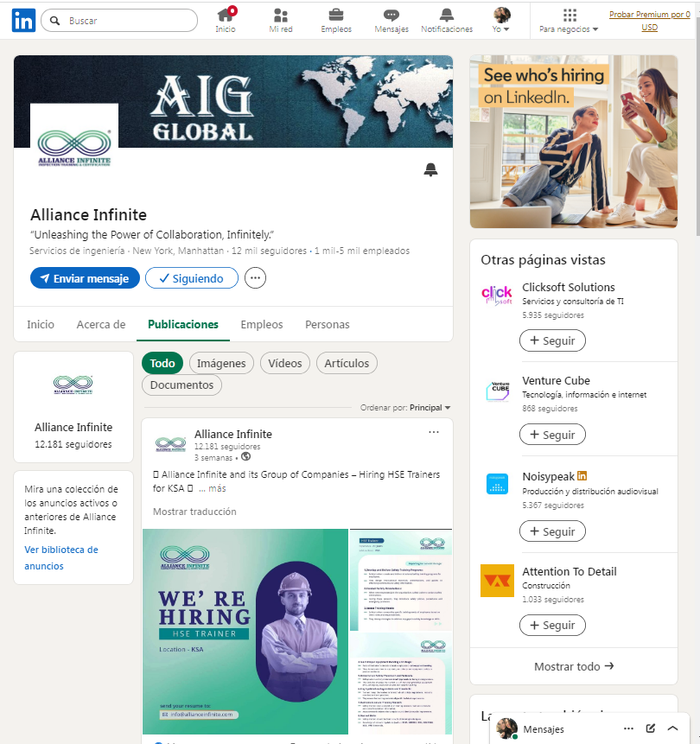Click the Alliance Infinite profile logo in banner
Image resolution: width=700 pixels, height=744 pixels.
click(74, 148)
